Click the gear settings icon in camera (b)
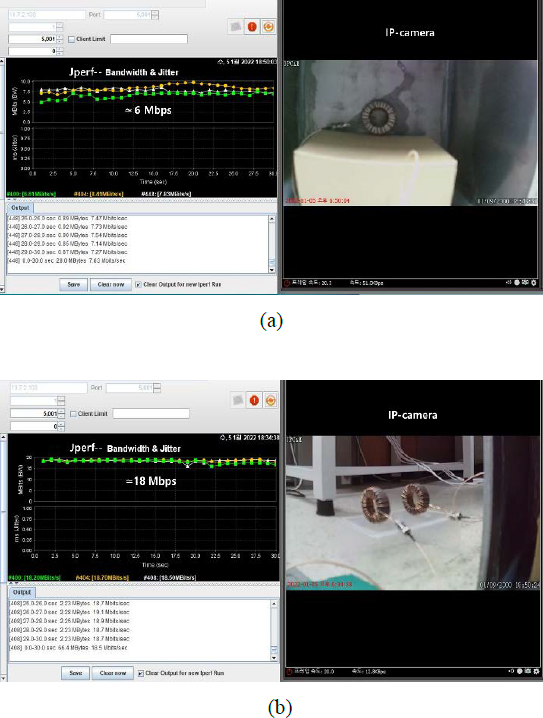This screenshot has height=718, width=543. point(535,671)
